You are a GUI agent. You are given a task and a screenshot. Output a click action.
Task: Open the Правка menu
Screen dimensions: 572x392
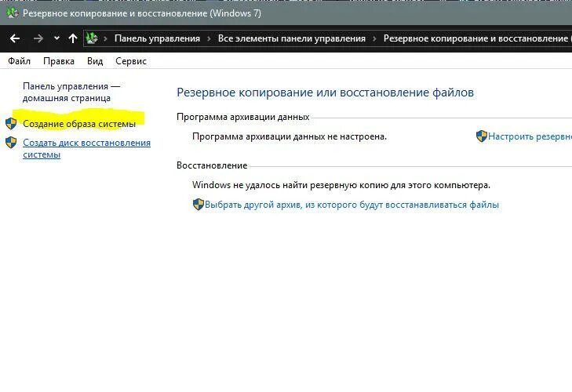tap(59, 61)
